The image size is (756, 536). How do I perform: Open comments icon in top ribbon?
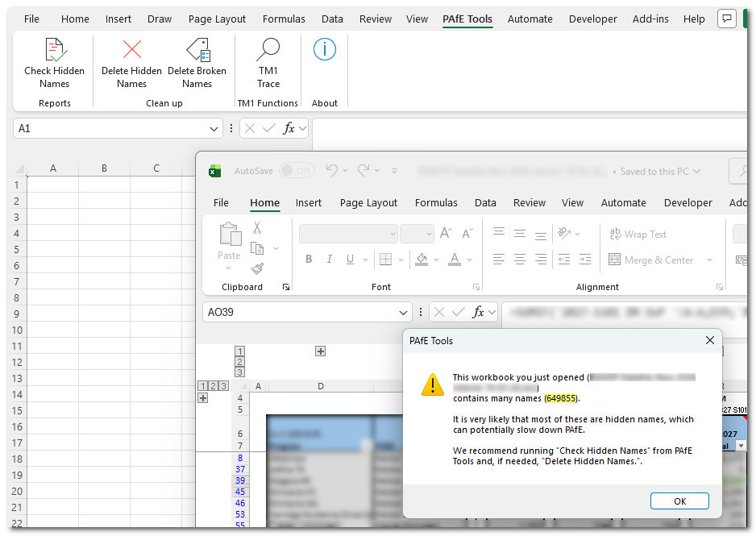[727, 19]
